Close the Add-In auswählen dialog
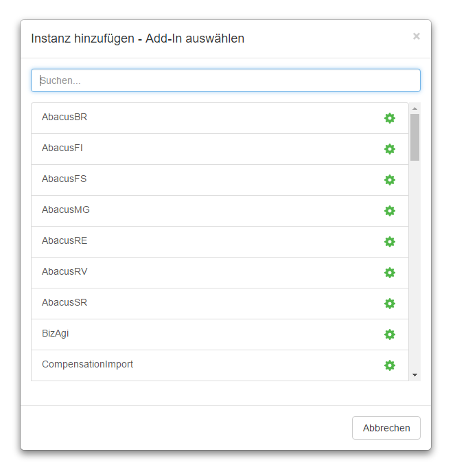 (416, 36)
